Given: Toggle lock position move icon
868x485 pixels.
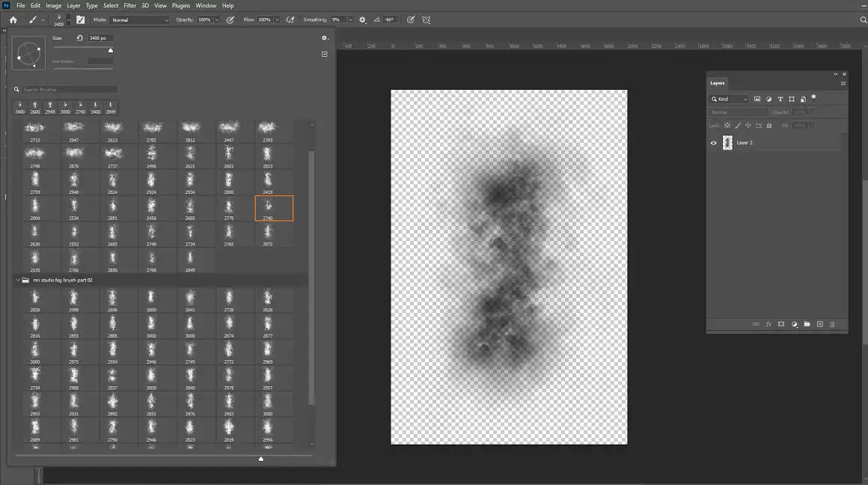Looking at the screenshot, I should [x=748, y=126].
